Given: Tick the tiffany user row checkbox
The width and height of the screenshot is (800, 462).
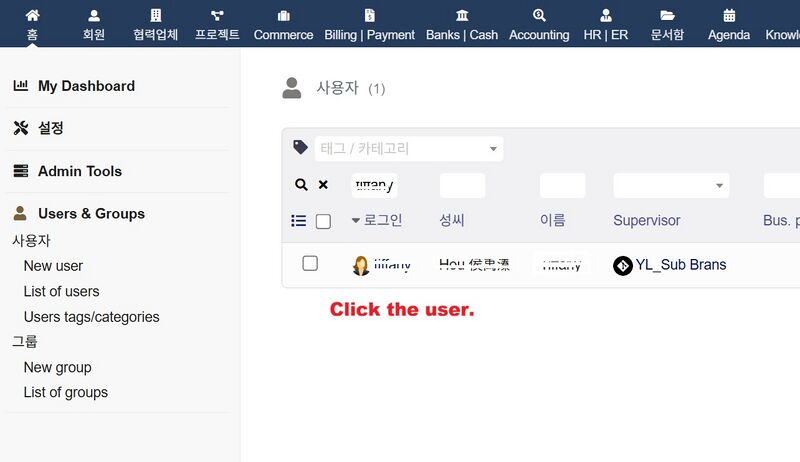Looking at the screenshot, I should click(x=310, y=264).
